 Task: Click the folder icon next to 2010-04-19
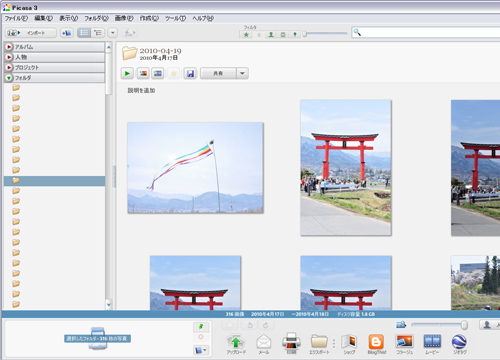[x=129, y=53]
